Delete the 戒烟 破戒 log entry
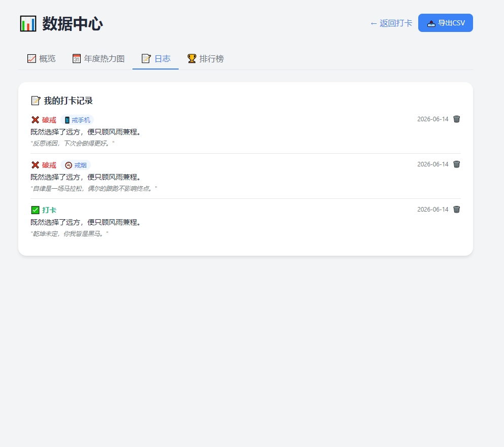504x447 pixels. [456, 164]
